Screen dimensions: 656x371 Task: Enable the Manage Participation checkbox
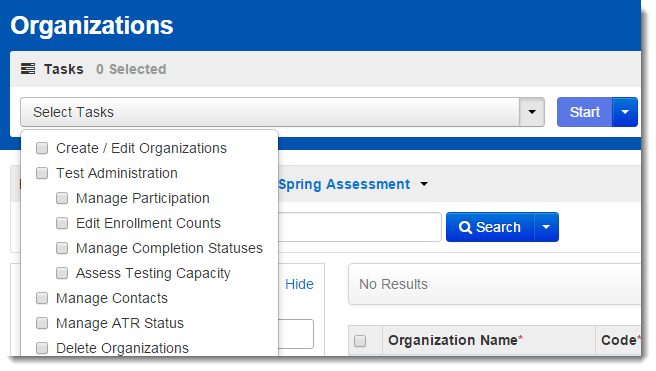pyautogui.click(x=62, y=198)
